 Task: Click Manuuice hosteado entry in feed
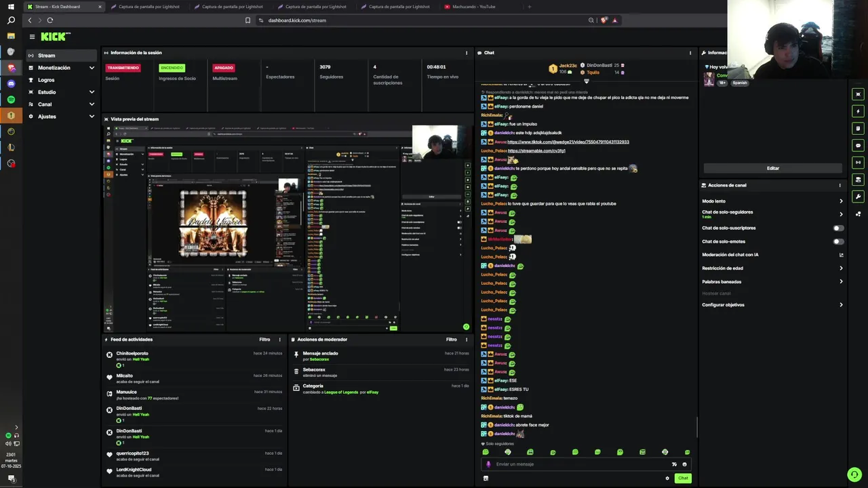coord(195,395)
